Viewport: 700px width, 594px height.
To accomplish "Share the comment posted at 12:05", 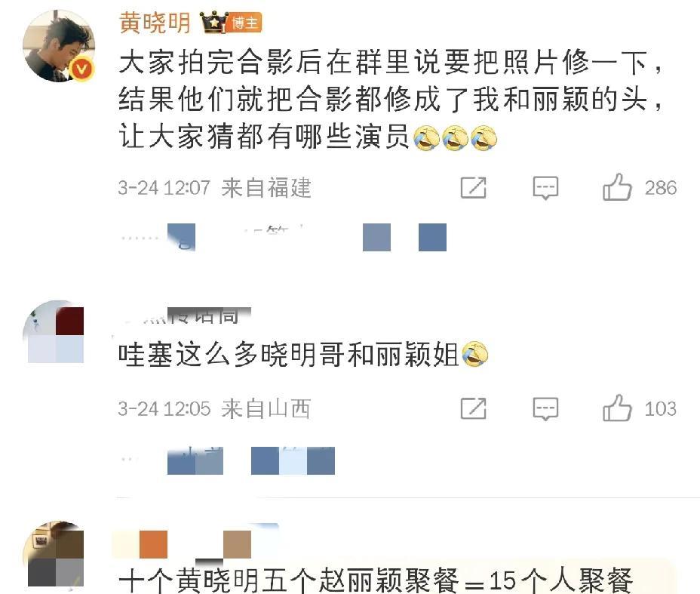I will (x=473, y=408).
